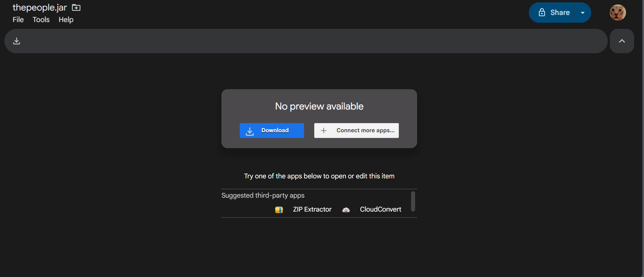Viewport: 644px width, 277px height.
Task: Click the 'Suggested third-party apps' heading
Action: 263,196
